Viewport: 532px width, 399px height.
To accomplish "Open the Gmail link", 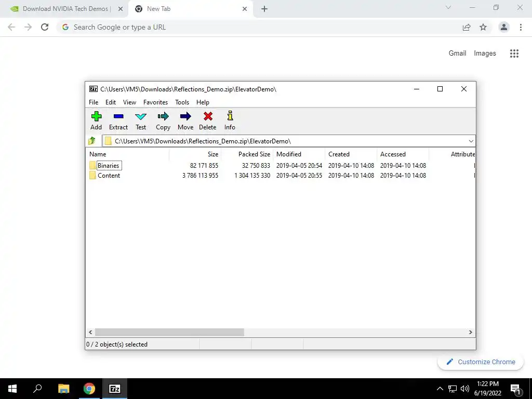I will click(x=457, y=54).
